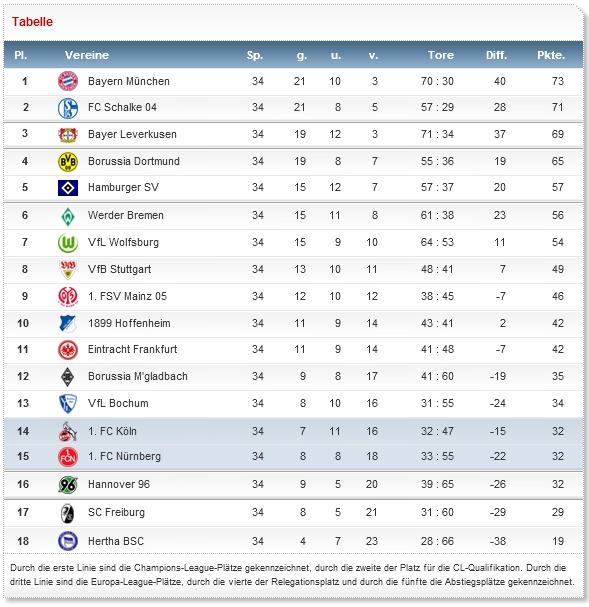Sort table by the Pkte. column header
Image resolution: width=589 pixels, height=607 pixels.
[551, 55]
